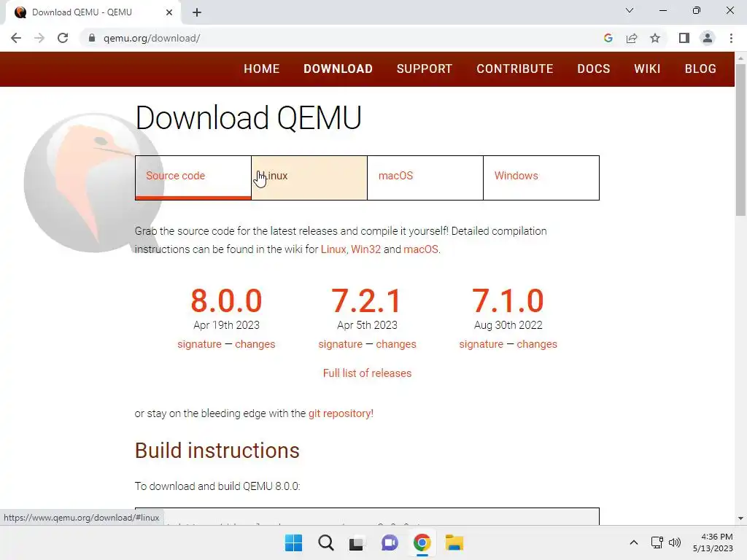Open the signature link for 8.0.0
This screenshot has height=560, width=747.
(x=199, y=344)
